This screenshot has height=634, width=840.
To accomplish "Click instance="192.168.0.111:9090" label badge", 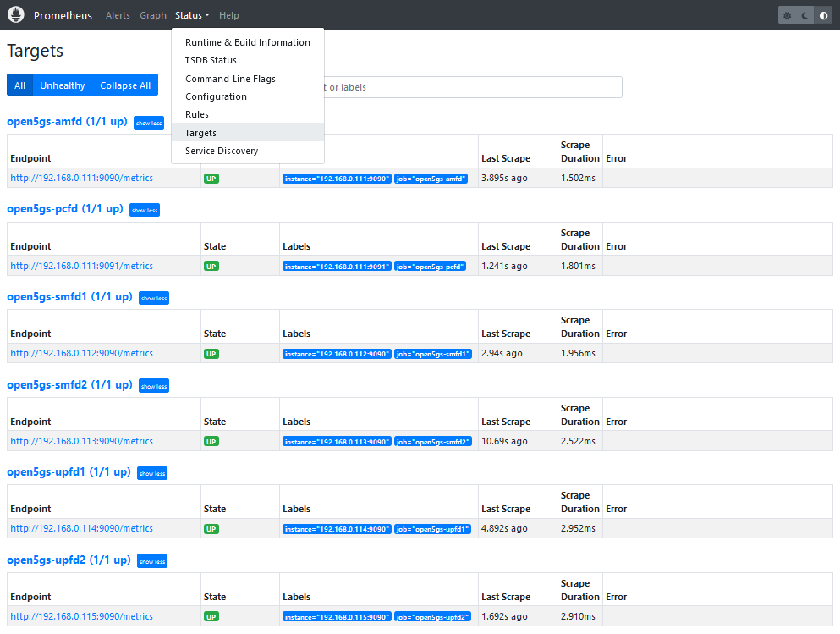I will click(x=337, y=179).
